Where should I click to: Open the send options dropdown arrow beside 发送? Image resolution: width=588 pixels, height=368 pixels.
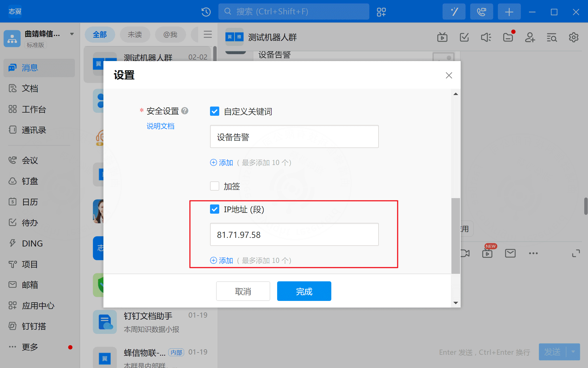coord(573,352)
